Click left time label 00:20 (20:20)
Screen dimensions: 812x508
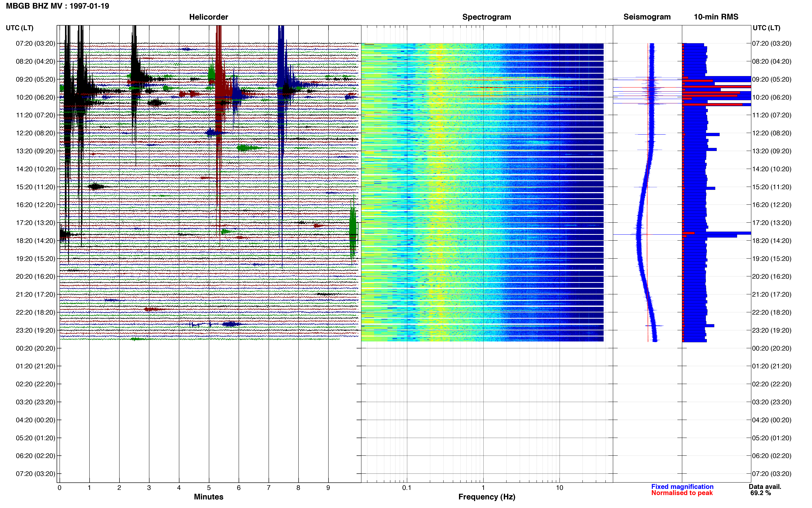pyautogui.click(x=36, y=348)
